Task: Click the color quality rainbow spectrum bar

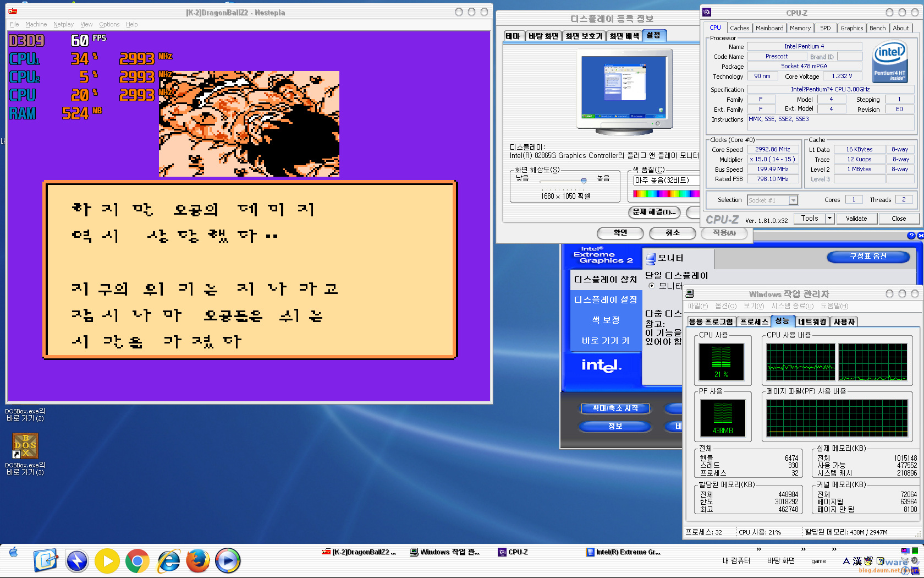Action: point(666,193)
